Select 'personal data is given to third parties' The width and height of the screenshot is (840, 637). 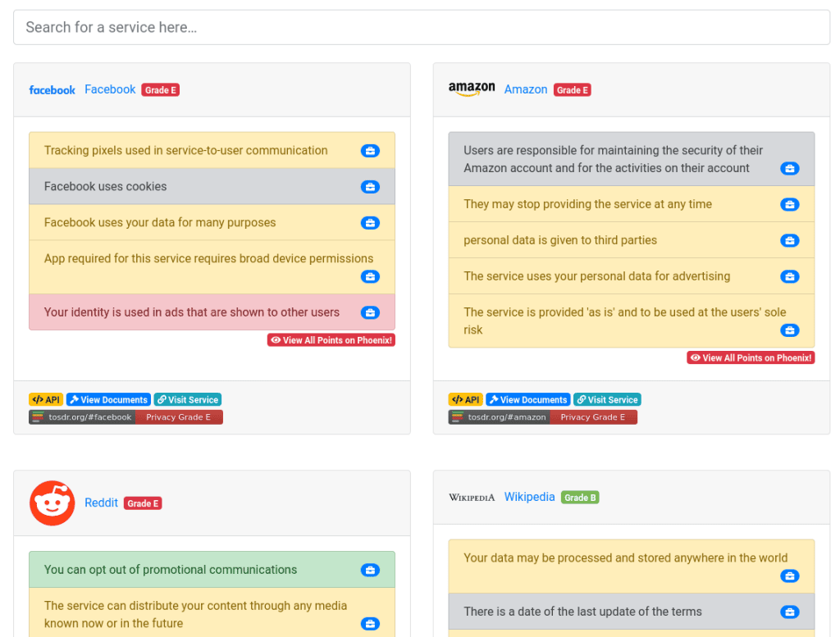click(560, 240)
